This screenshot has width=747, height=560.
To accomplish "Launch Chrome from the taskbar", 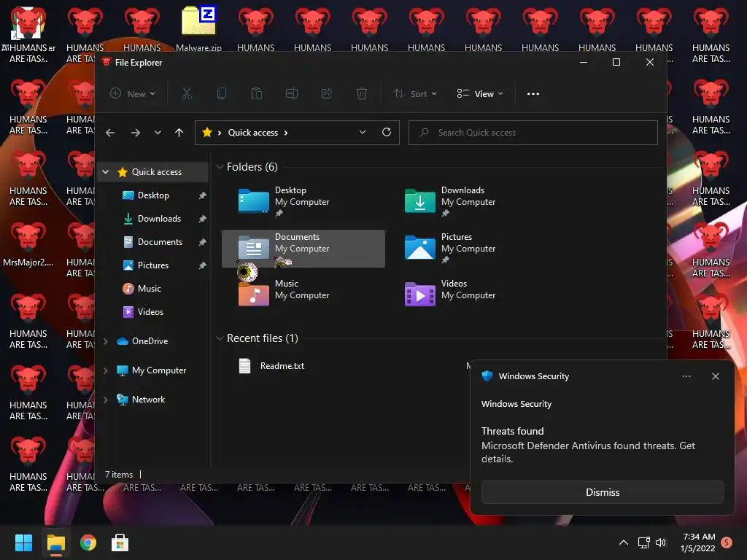I will pyautogui.click(x=88, y=542).
